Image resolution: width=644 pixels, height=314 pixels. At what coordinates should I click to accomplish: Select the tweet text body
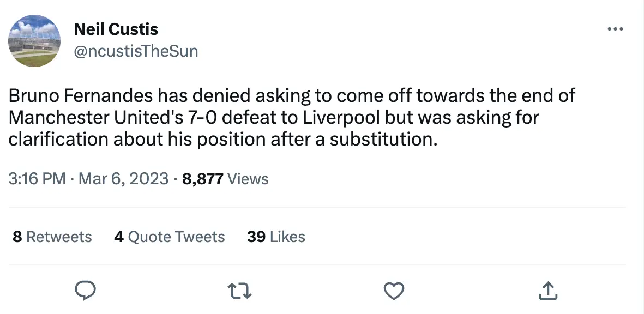(292, 117)
